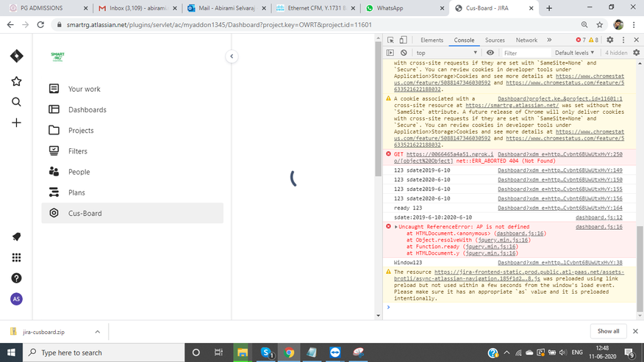Bookmark this page with star icon
Screen dimensions: 644x362
600,25
